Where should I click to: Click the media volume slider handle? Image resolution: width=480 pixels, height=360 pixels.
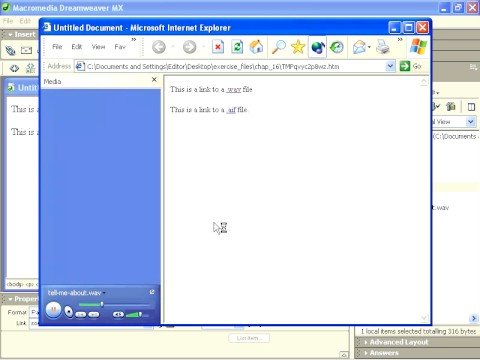tap(140, 314)
